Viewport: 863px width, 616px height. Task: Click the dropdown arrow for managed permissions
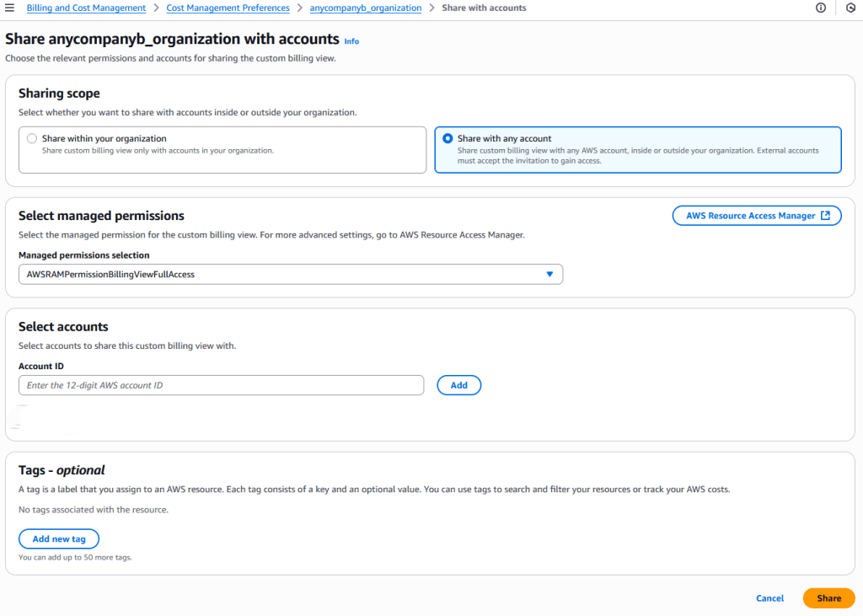(x=549, y=274)
